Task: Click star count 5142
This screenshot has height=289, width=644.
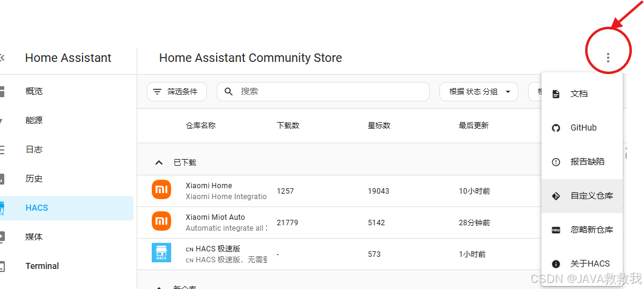Action: tap(376, 223)
